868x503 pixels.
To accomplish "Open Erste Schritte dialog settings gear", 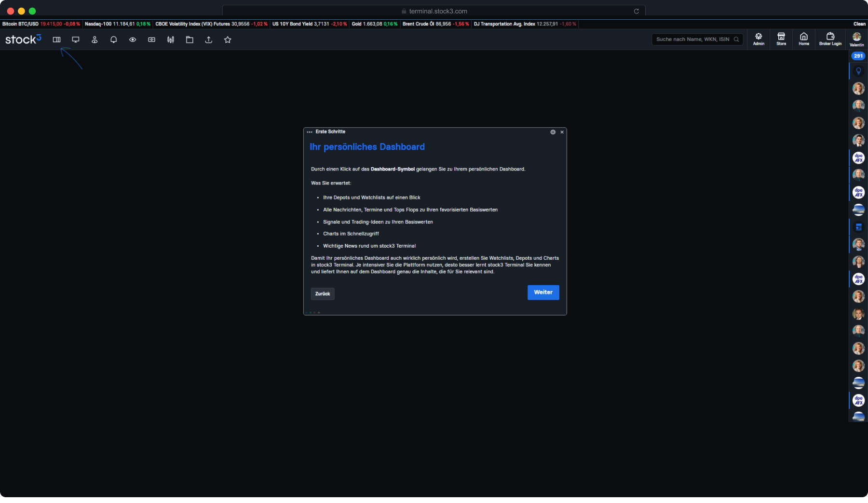I will pyautogui.click(x=553, y=132).
